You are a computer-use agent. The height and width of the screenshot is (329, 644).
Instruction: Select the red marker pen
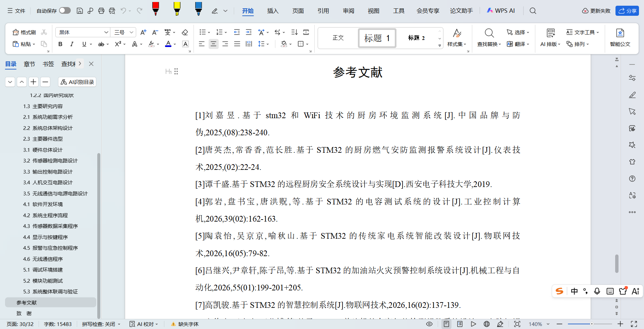click(x=155, y=9)
